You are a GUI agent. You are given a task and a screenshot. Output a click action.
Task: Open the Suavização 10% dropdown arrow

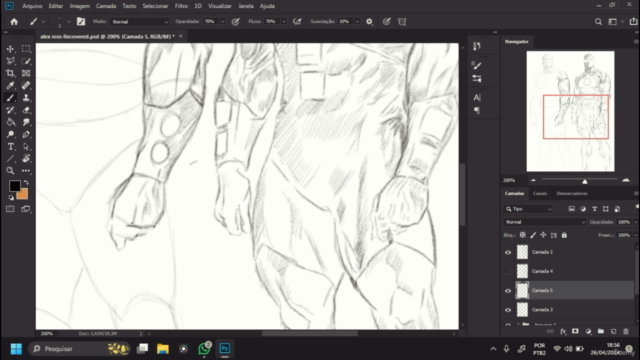(357, 22)
